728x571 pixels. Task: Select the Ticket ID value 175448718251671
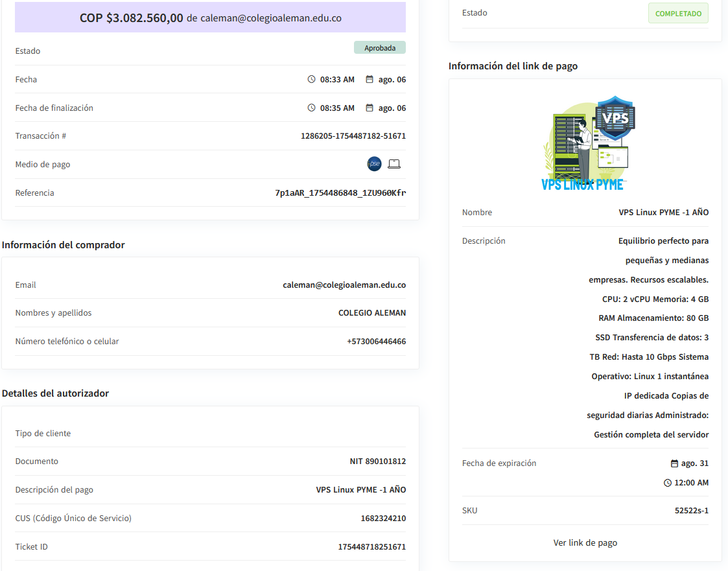371,547
